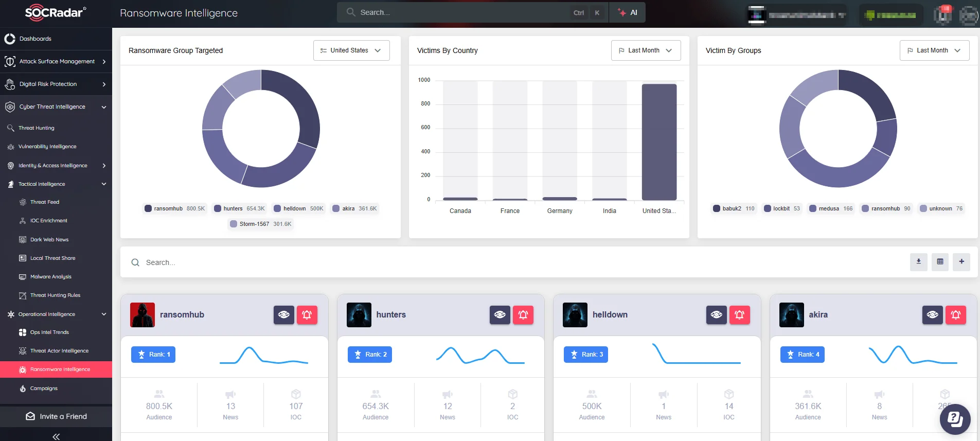The height and width of the screenshot is (441, 980).
Task: Open the AI assistant button
Action: pos(628,12)
